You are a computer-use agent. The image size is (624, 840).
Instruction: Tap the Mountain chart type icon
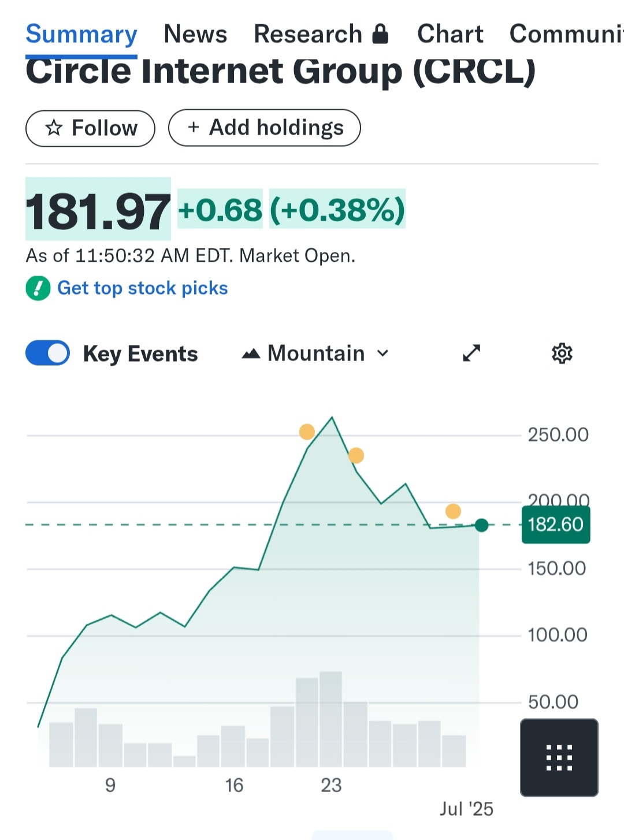pyautogui.click(x=251, y=354)
